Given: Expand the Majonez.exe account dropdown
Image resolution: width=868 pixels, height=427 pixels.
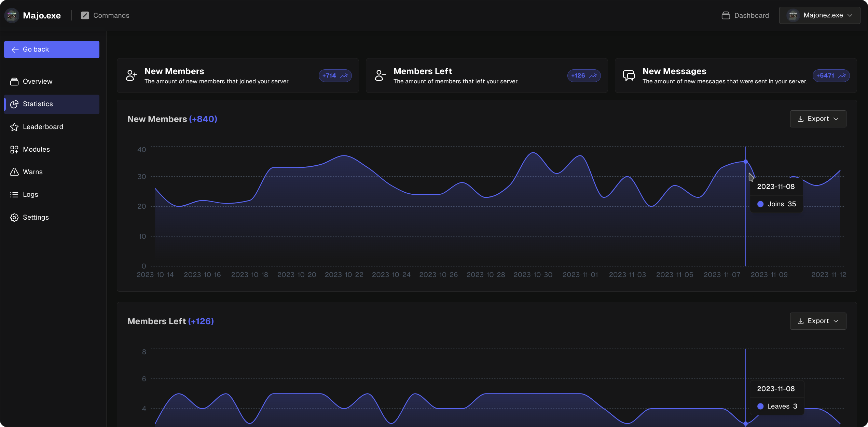Looking at the screenshot, I should [819, 15].
